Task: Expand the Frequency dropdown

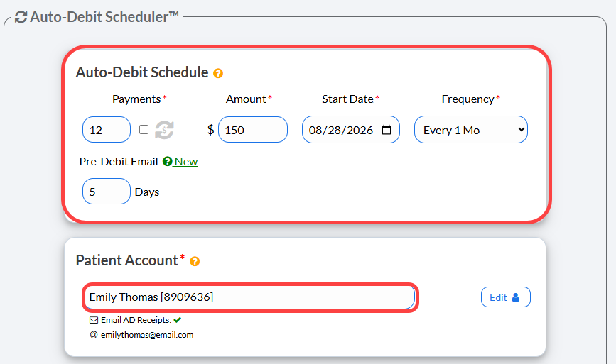Action: (x=470, y=129)
